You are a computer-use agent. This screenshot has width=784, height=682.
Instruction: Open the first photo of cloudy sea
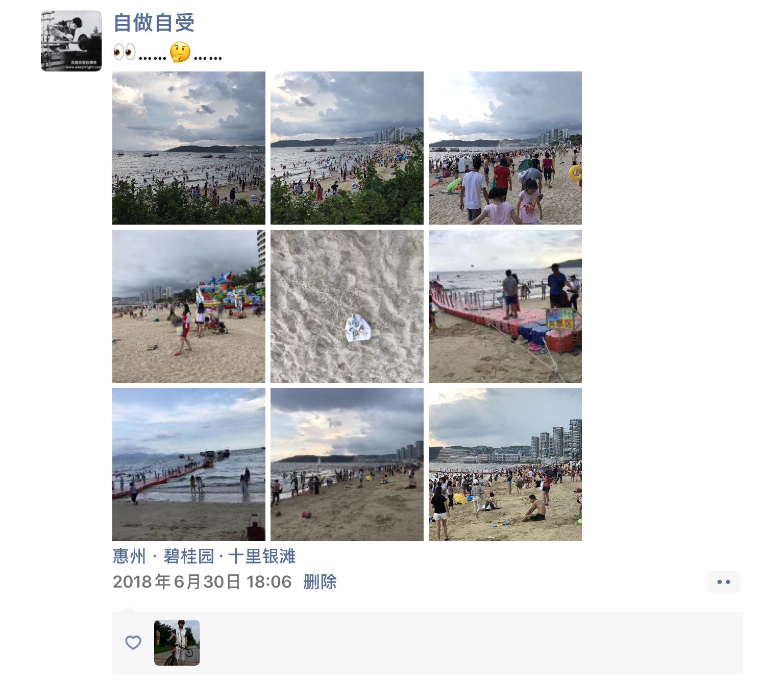point(189,148)
